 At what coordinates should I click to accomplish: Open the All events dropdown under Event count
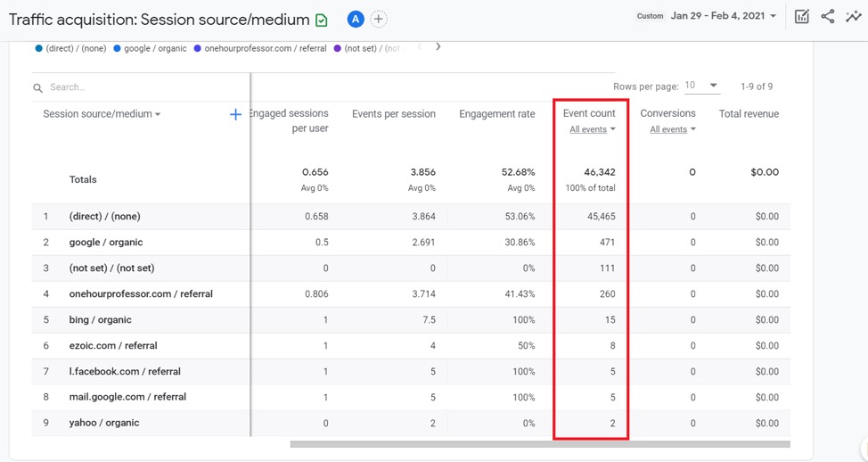[593, 129]
